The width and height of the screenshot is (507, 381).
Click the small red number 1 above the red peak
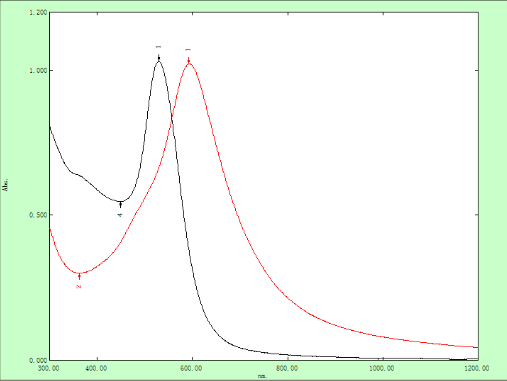pyautogui.click(x=188, y=50)
